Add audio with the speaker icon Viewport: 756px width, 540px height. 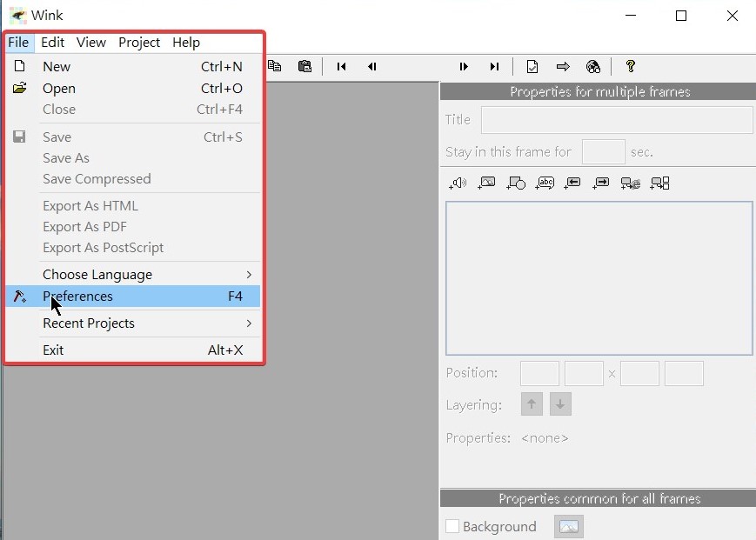pos(458,183)
